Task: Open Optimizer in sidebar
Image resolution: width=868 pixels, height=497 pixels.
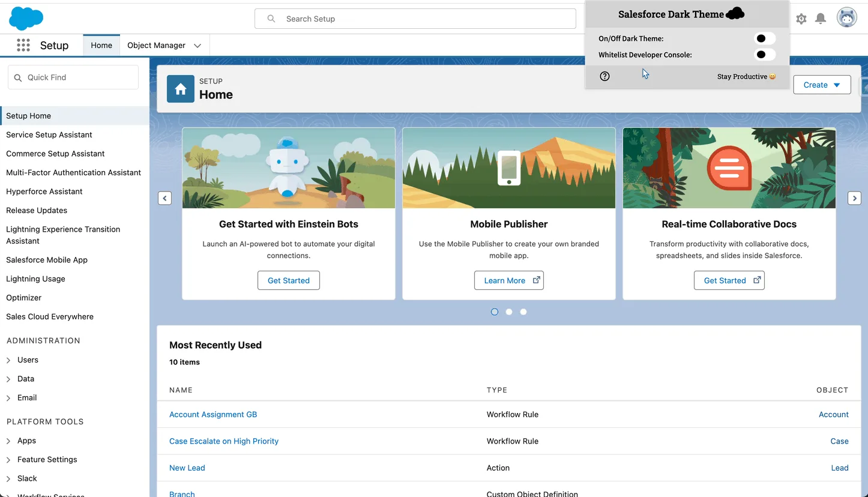Action: pyautogui.click(x=24, y=298)
